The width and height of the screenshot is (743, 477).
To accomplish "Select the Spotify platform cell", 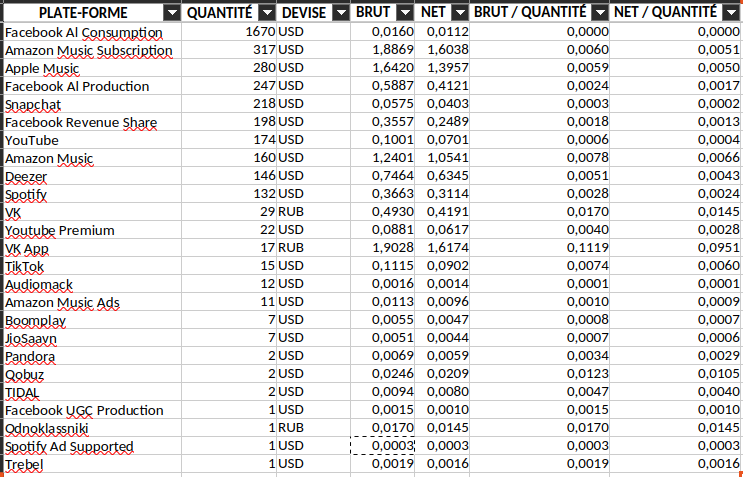I will (92, 194).
